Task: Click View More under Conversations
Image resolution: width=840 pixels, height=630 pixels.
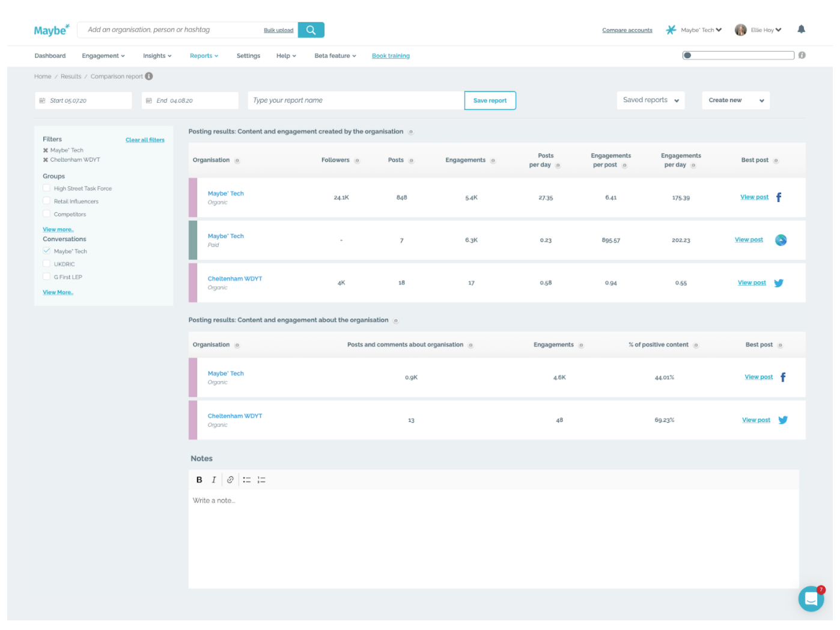Action: (x=58, y=292)
